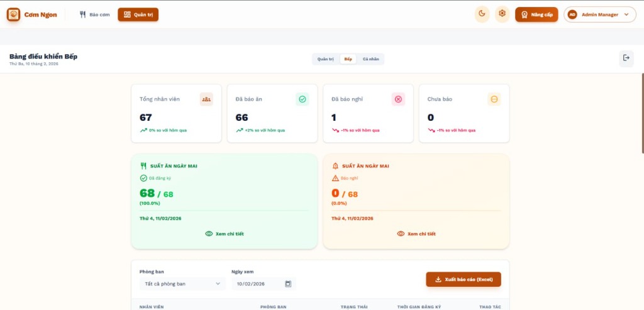Click the Bảng điều khiển Bếp title
Screen dimensions: 644x310
coord(43,56)
